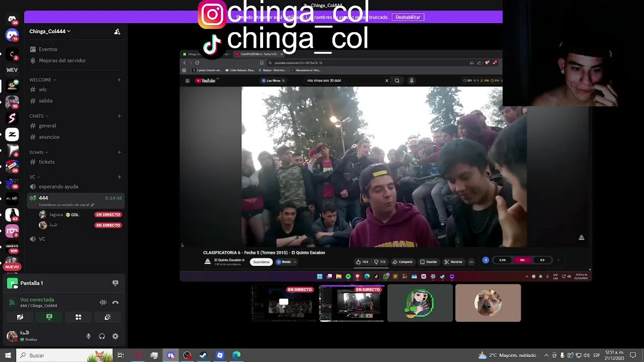Clear YouTube search with X icon
This screenshot has width=644, height=362.
tap(386, 80)
